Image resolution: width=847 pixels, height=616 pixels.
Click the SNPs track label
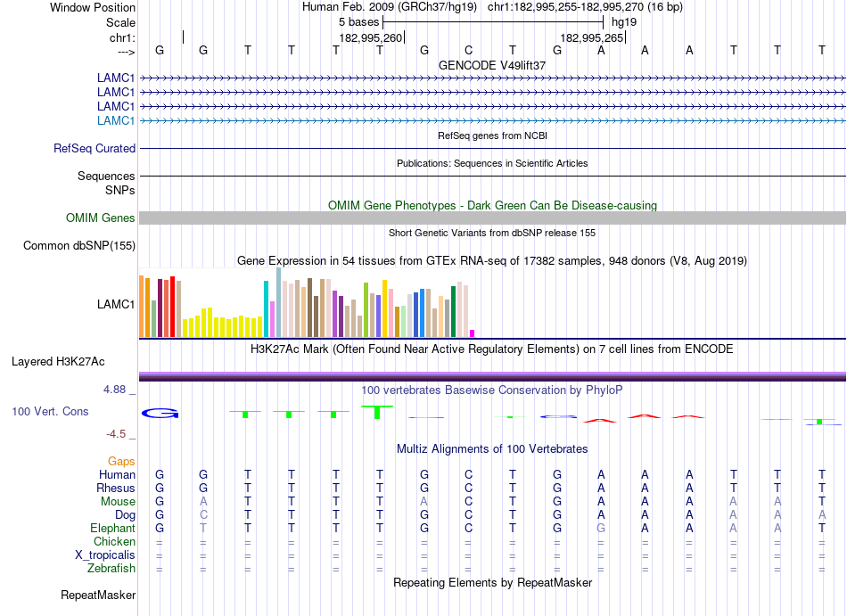(120, 190)
